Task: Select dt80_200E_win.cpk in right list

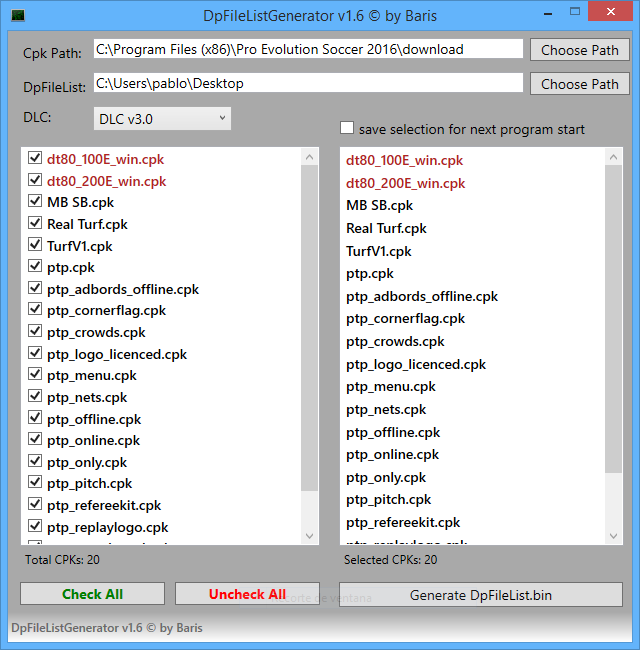Action: pyautogui.click(x=405, y=183)
